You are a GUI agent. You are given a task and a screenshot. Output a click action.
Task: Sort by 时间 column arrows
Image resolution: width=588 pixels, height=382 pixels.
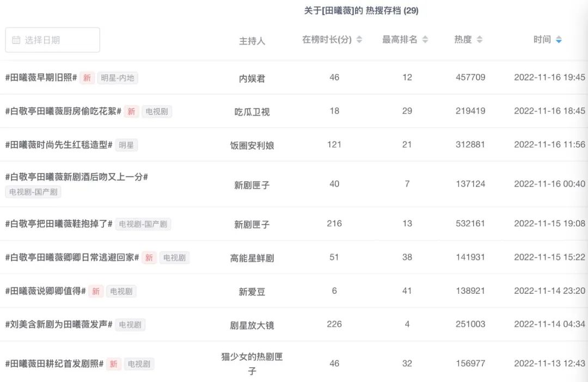(x=559, y=40)
